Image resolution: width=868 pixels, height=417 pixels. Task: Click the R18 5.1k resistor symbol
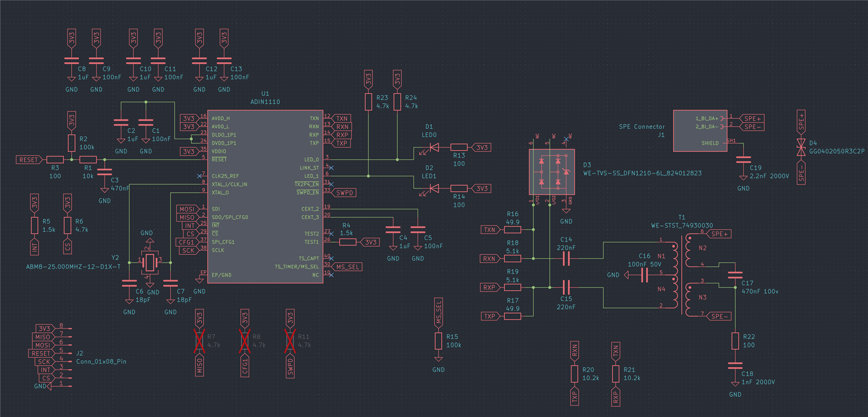(x=513, y=259)
